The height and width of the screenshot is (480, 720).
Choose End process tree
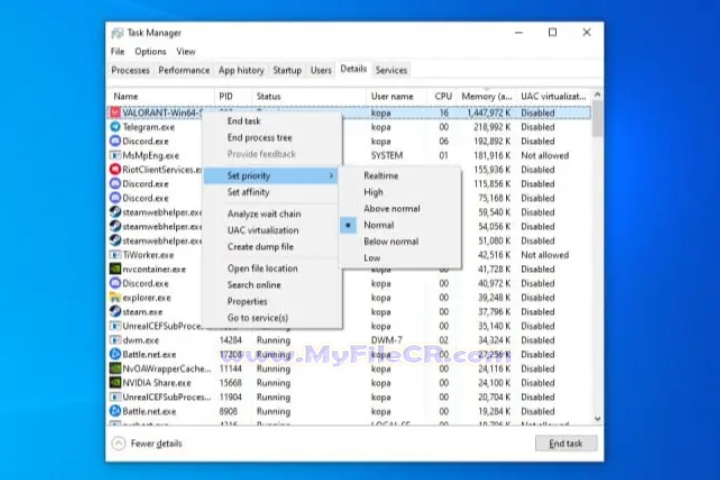click(x=272, y=137)
